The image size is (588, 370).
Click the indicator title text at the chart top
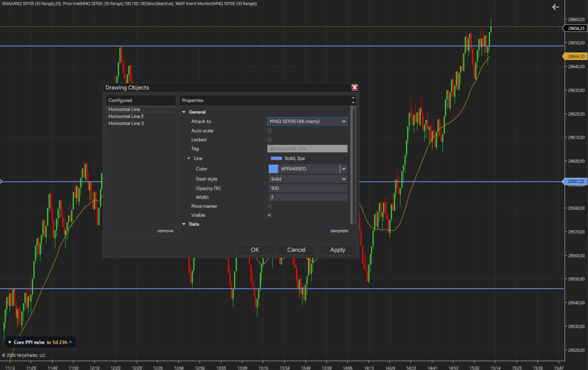coord(129,3)
